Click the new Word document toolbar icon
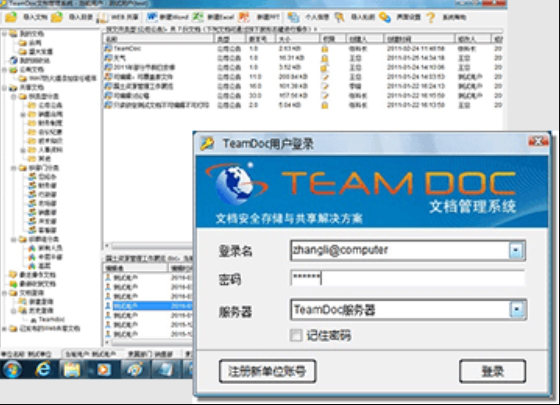This screenshot has width=560, height=405. [152, 17]
